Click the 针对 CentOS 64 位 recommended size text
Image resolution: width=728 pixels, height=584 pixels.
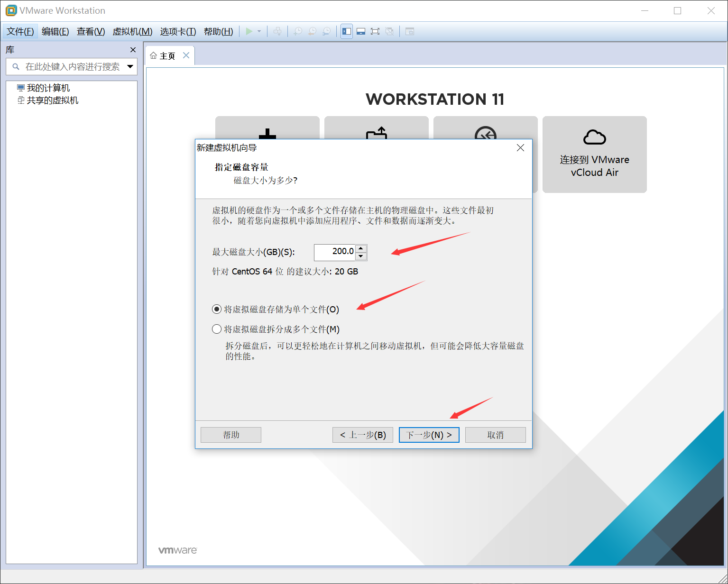(x=285, y=272)
